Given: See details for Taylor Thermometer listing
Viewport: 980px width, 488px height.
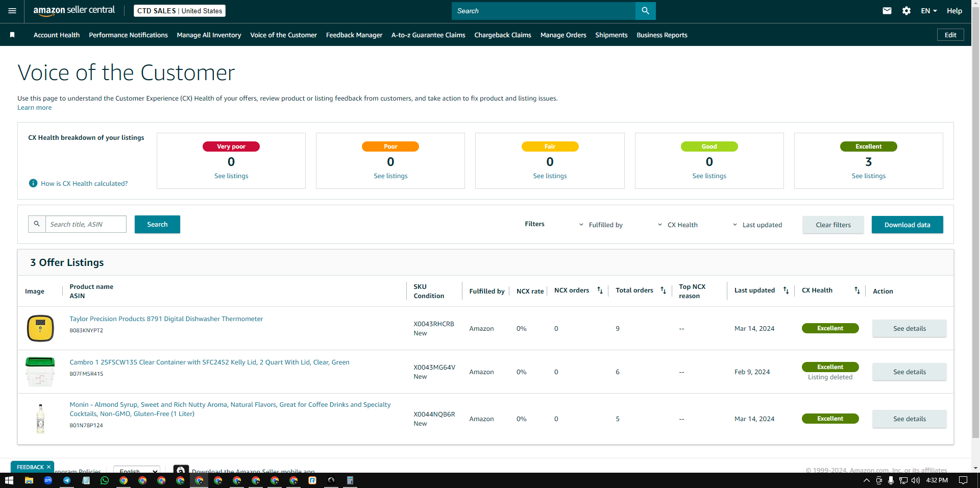Looking at the screenshot, I should pyautogui.click(x=909, y=328).
